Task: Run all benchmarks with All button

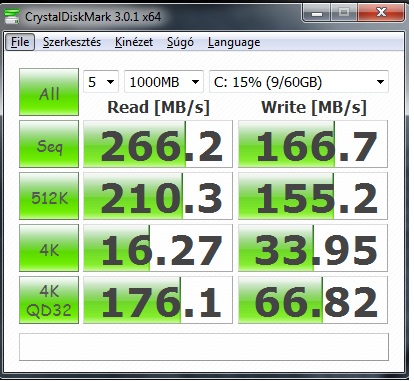Action: [49, 92]
